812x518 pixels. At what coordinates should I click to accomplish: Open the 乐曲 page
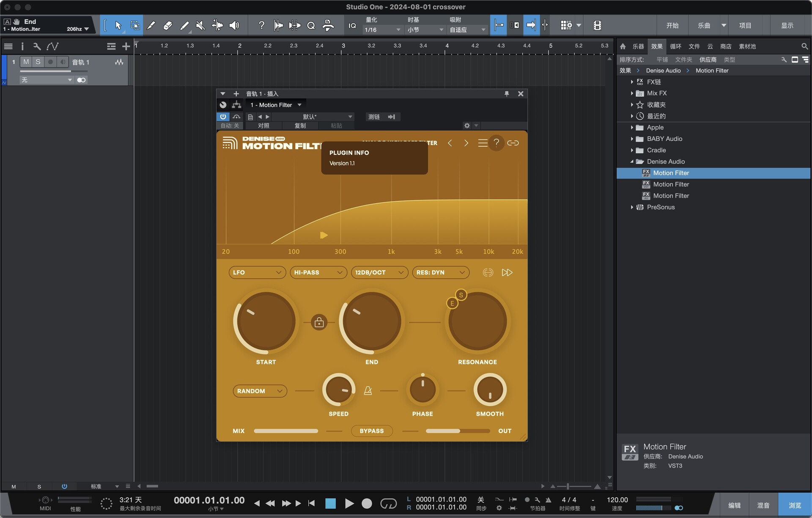[x=704, y=26]
